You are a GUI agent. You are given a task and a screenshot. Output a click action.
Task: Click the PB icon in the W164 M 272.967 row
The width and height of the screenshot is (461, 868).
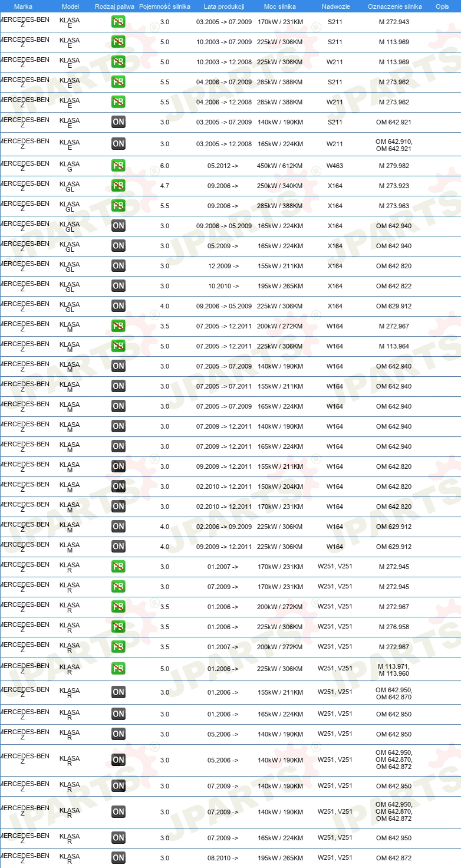pos(118,326)
